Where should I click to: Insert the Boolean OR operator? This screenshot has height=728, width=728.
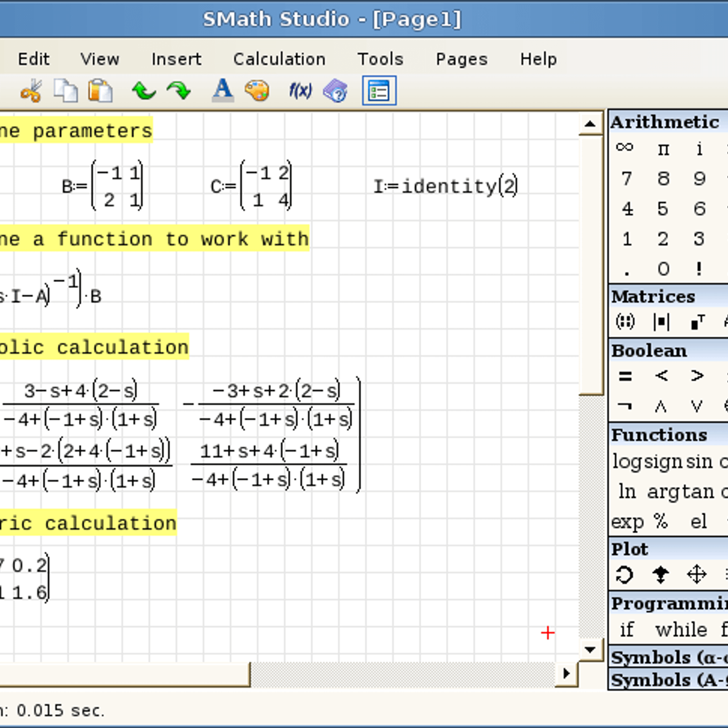pyautogui.click(x=697, y=406)
